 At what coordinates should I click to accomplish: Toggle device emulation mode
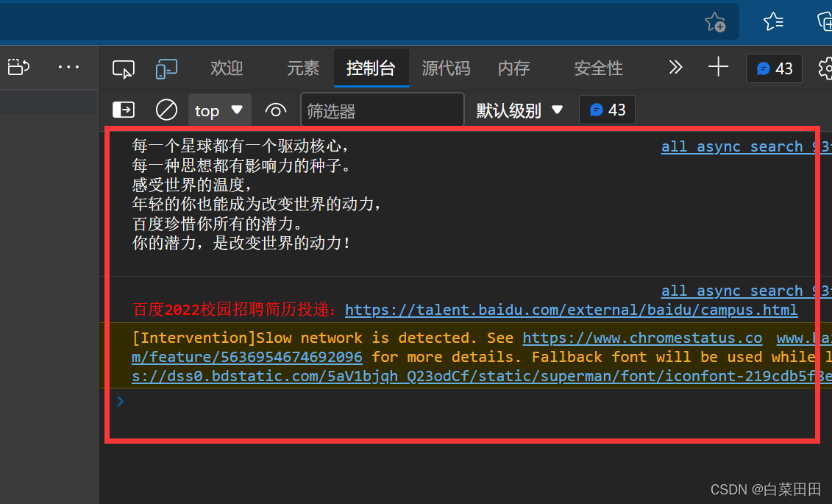coord(166,68)
